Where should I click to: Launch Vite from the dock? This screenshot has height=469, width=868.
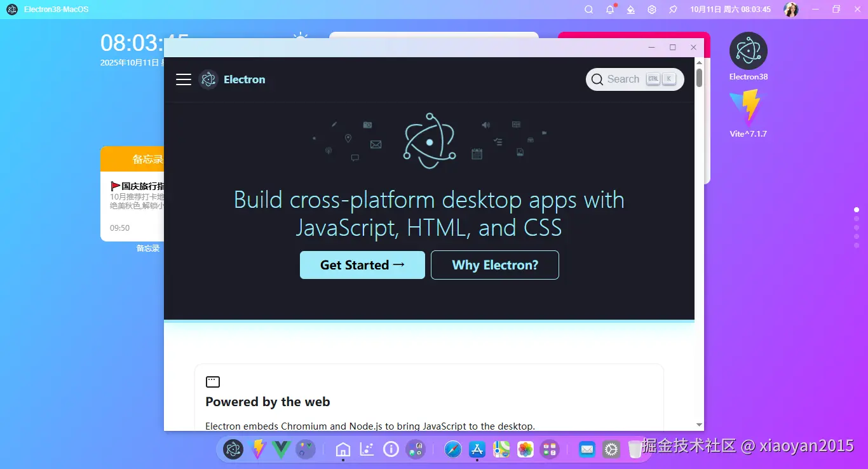[258, 449]
